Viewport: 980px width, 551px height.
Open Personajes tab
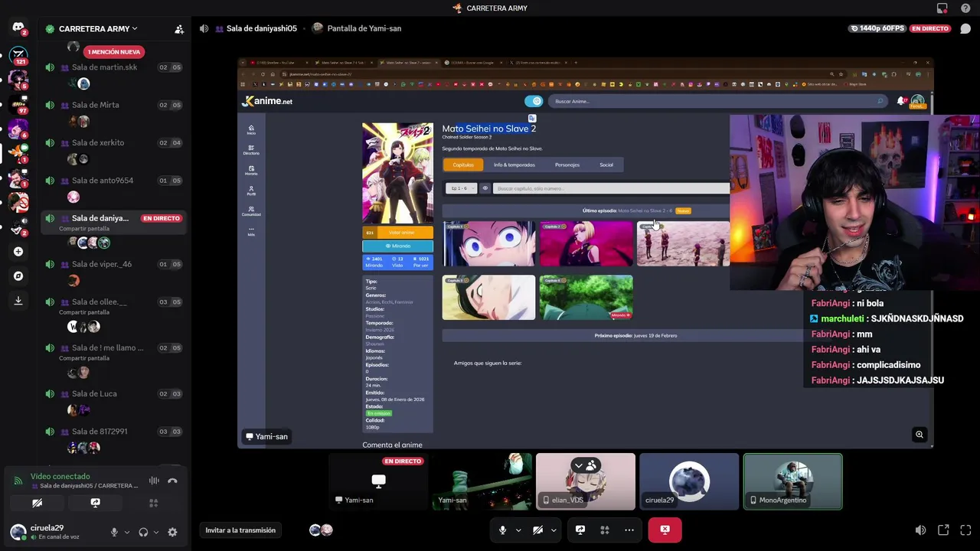click(x=567, y=165)
